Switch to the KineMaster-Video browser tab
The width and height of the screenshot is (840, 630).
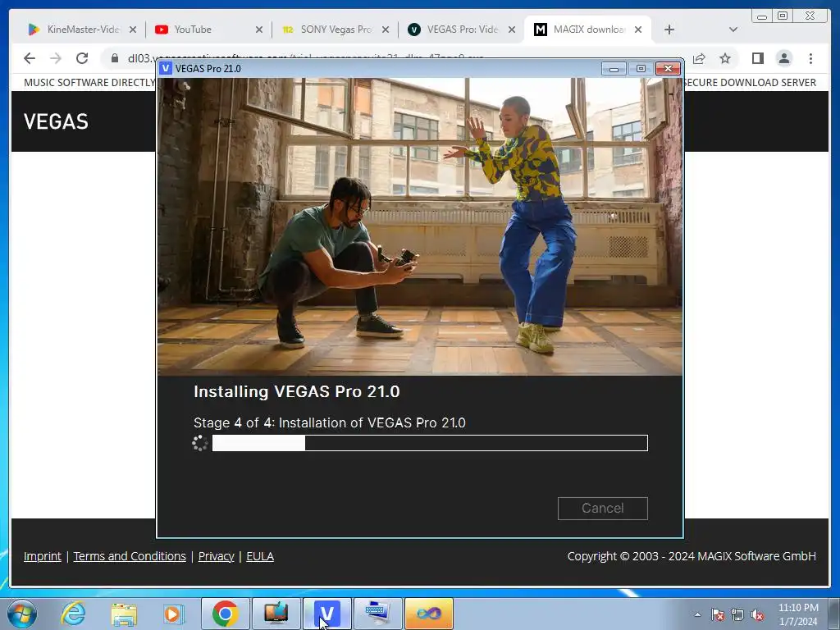[83, 30]
